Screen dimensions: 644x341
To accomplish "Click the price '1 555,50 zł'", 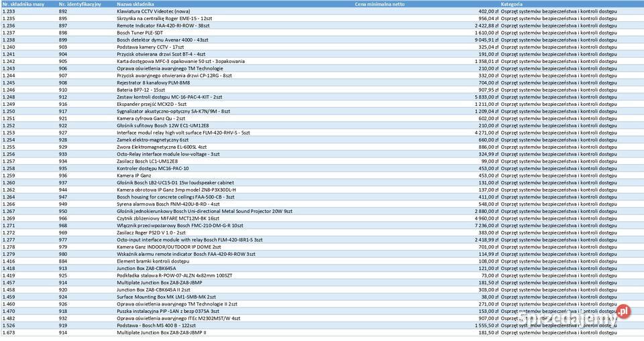I will click(x=487, y=326).
